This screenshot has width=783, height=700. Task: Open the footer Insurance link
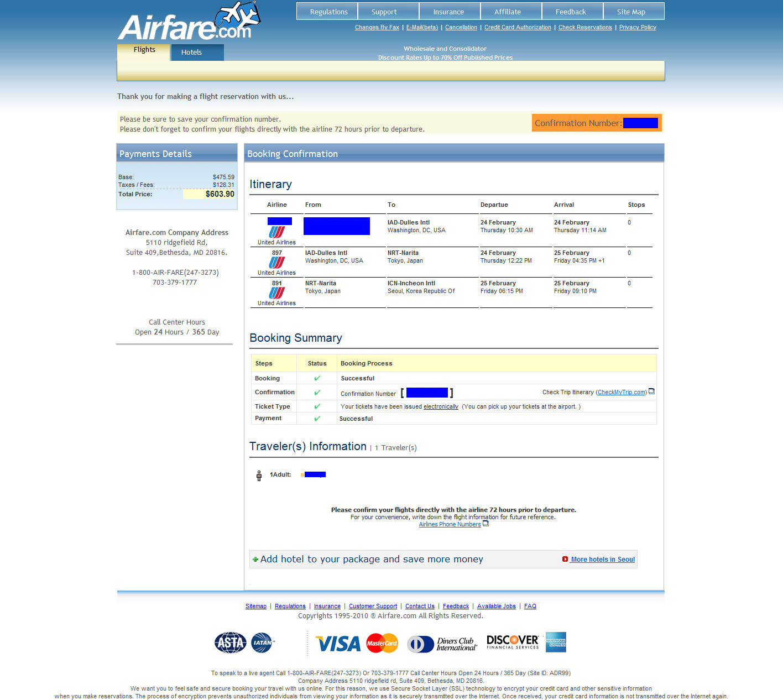[327, 606]
